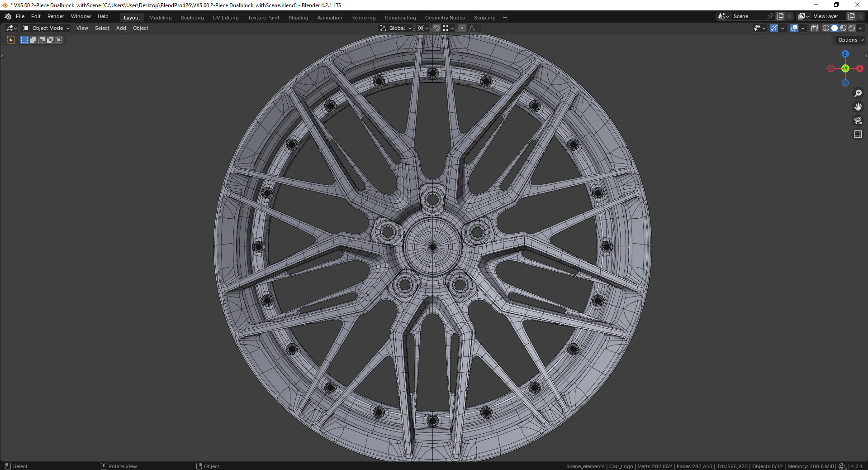Open the proportional editing falloff dropdown
The width and height of the screenshot is (868, 470).
(x=474, y=28)
